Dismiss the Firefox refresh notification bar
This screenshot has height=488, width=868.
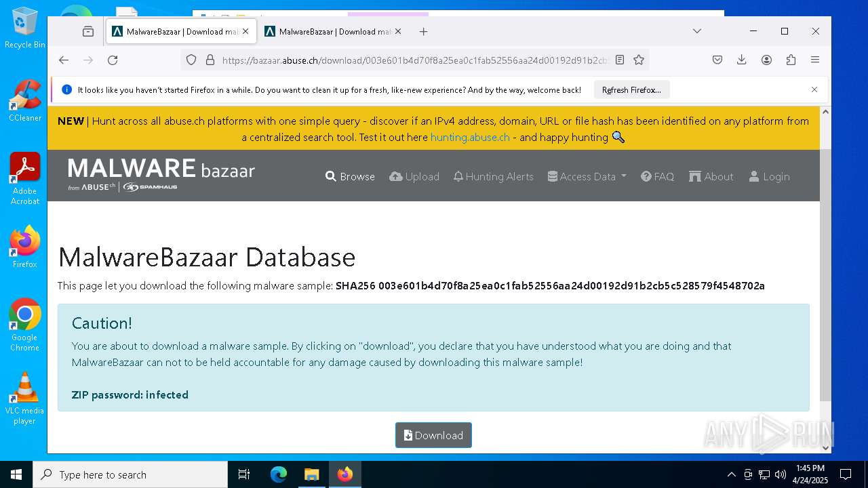[x=814, y=89]
